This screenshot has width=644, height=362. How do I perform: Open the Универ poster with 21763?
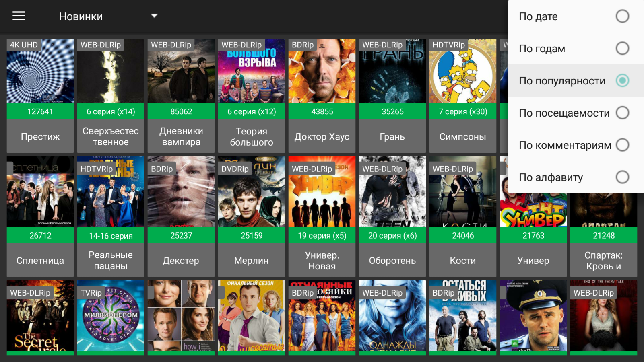[533, 210]
